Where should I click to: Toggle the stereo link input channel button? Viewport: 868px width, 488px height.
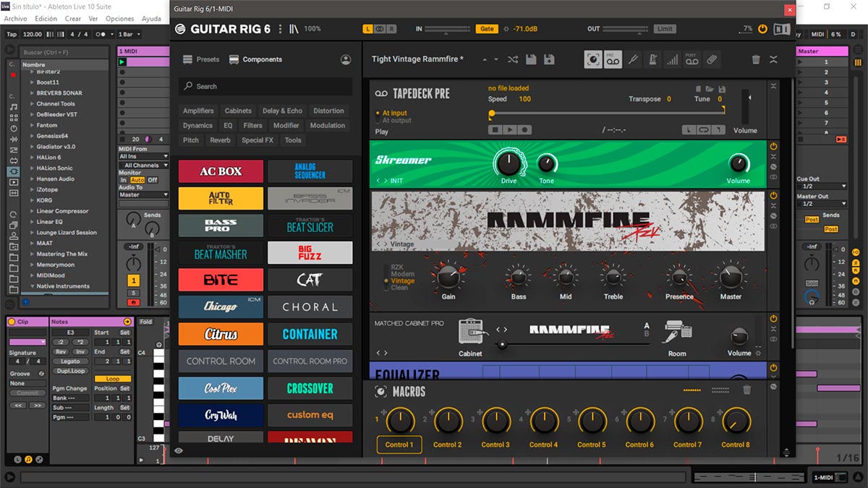click(x=380, y=29)
